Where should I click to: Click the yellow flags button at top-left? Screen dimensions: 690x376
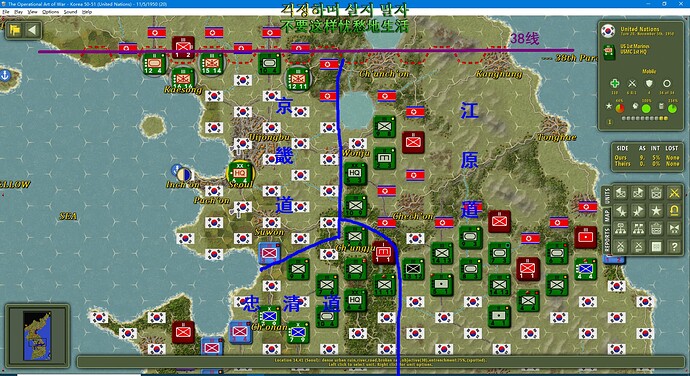click(x=15, y=30)
